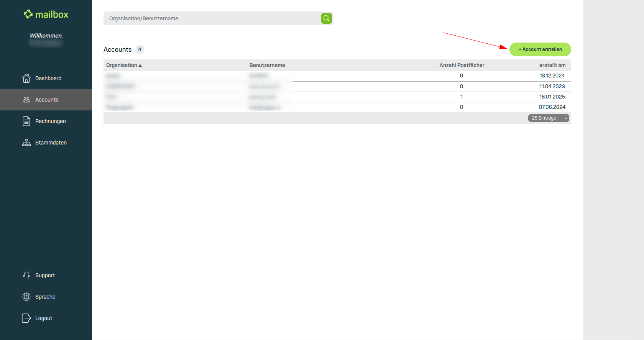Click the Accounts people icon in sidebar
The width and height of the screenshot is (644, 340).
point(26,100)
